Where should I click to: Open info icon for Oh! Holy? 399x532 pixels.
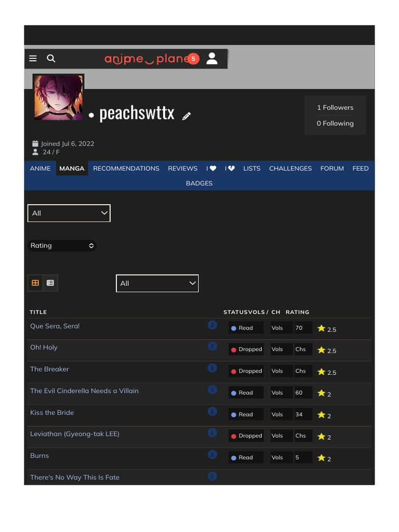click(x=212, y=346)
